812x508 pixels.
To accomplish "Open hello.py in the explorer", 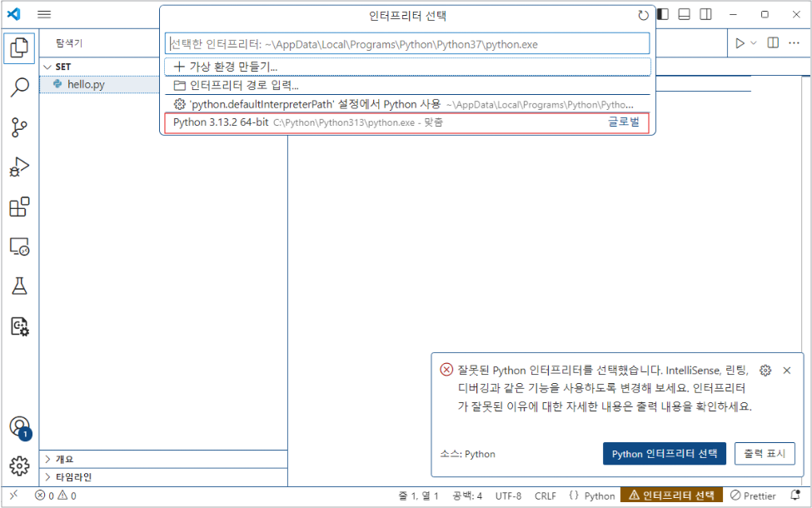I will coord(100,84).
